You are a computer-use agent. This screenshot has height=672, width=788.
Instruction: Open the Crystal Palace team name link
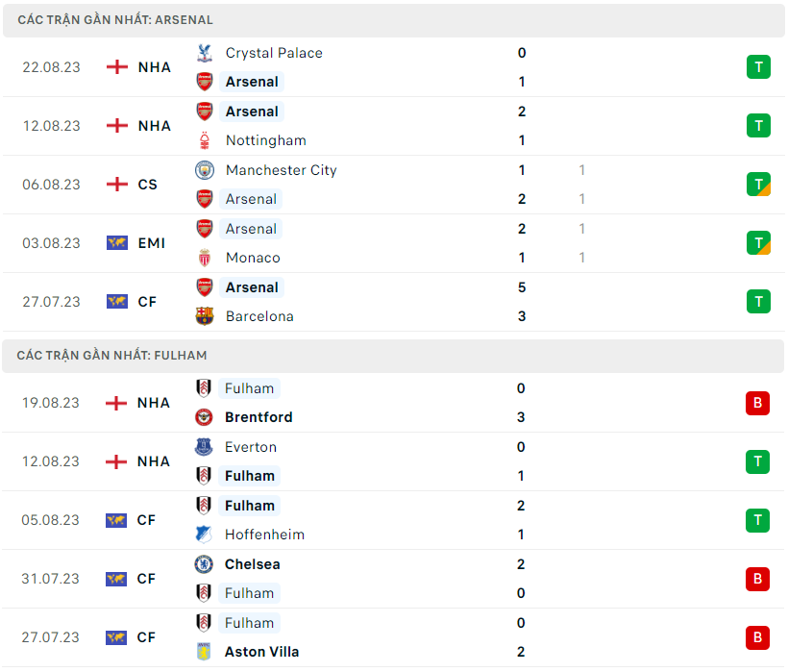(x=274, y=53)
